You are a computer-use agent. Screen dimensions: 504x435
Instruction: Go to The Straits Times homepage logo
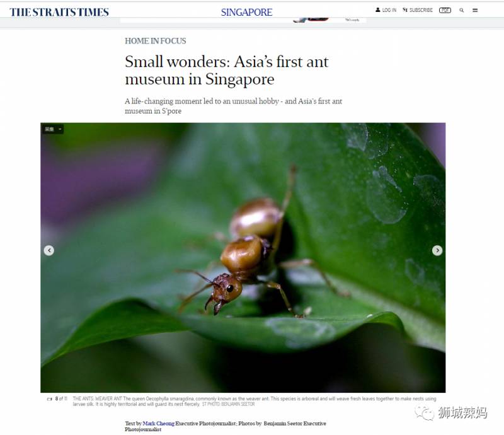coord(59,12)
